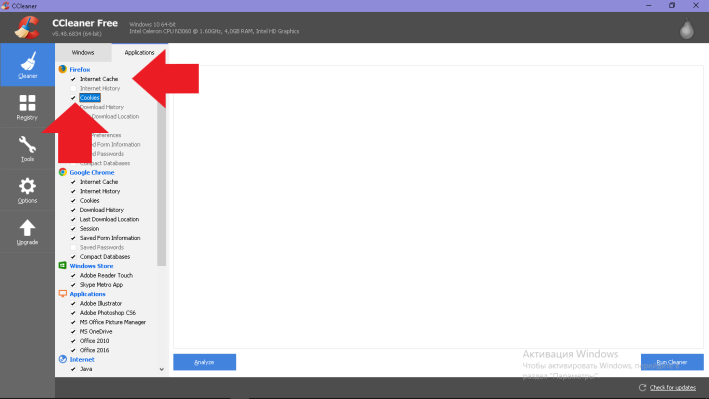Click the pear icon in header
The image size is (709, 399).
click(x=686, y=28)
